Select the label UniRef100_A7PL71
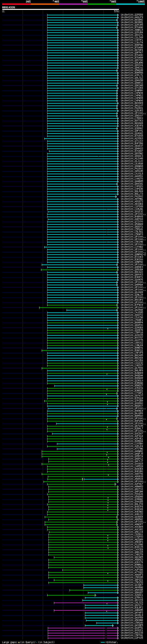This screenshot has width=147, height=644. tap(132, 75)
